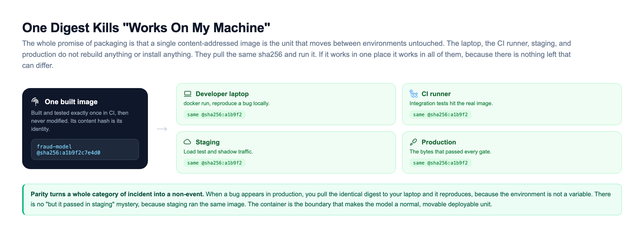Click the rocket icon beside Production
This screenshot has width=644, height=234.
(x=413, y=142)
